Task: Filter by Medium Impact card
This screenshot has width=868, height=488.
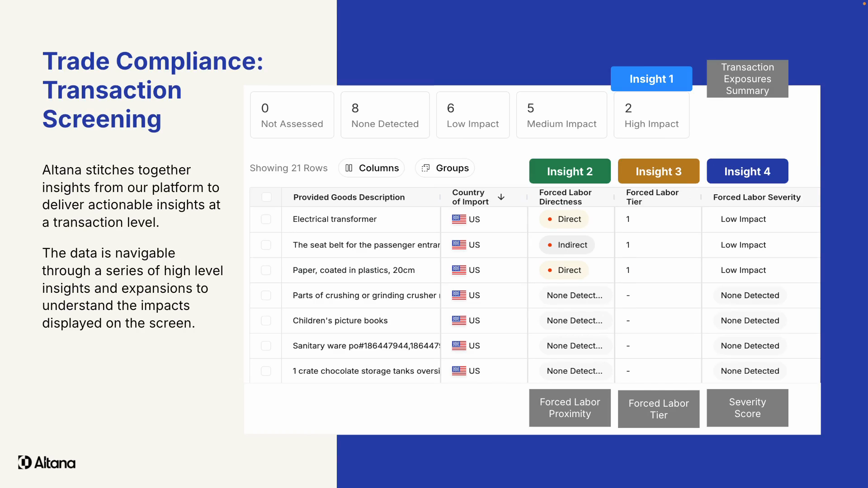Action: tap(561, 115)
